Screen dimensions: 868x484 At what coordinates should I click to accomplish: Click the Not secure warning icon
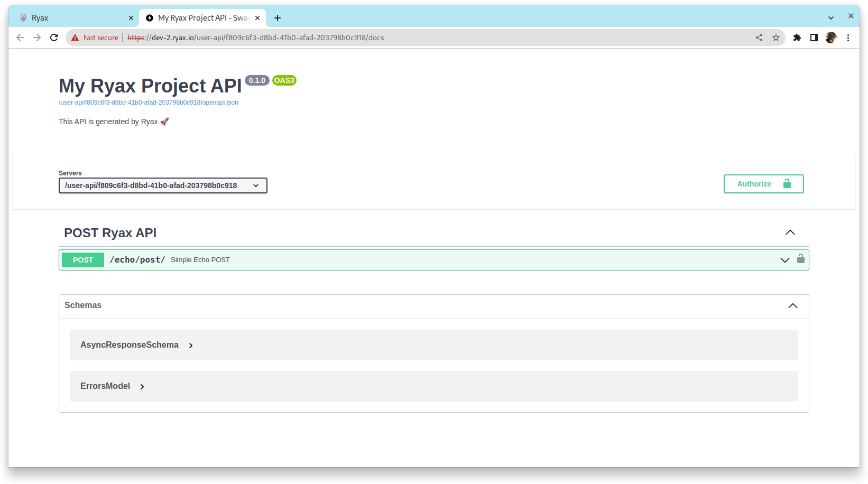75,38
